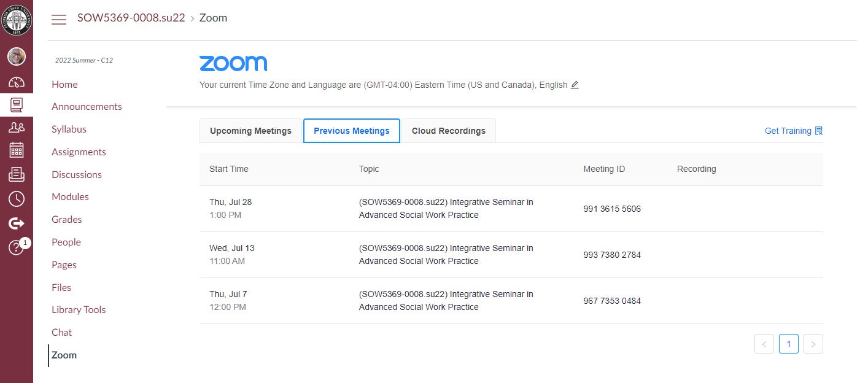Open the History clock icon
The height and width of the screenshot is (383, 868).
[17, 199]
